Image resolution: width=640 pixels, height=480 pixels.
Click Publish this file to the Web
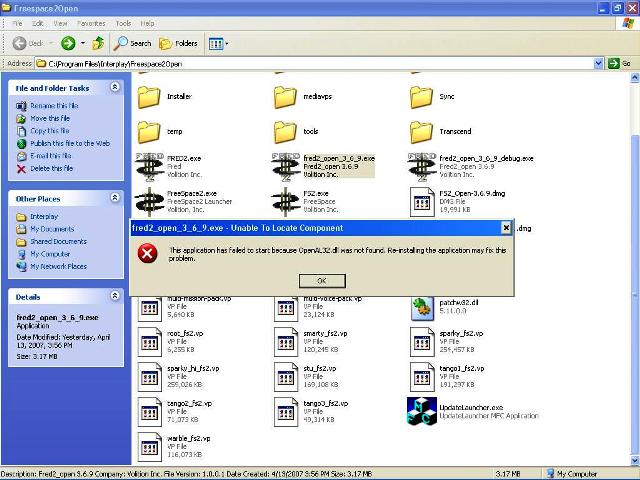70,144
